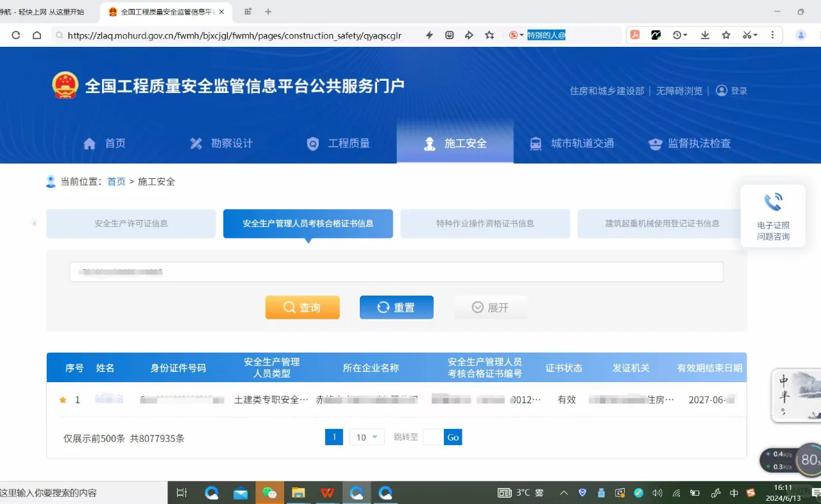821x504 pixels.
Task: Click the download icon in the browser toolbar
Action: 705,35
